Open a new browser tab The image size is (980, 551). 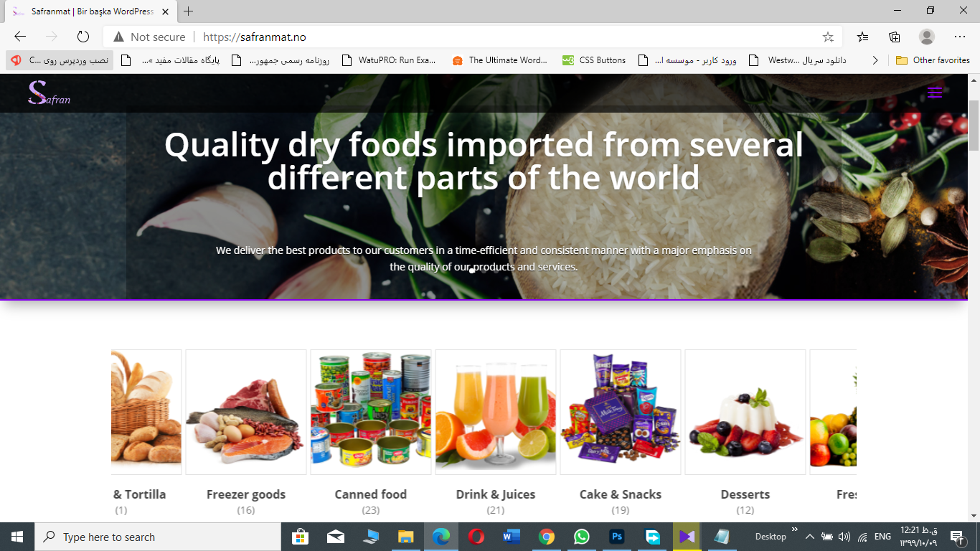click(188, 11)
